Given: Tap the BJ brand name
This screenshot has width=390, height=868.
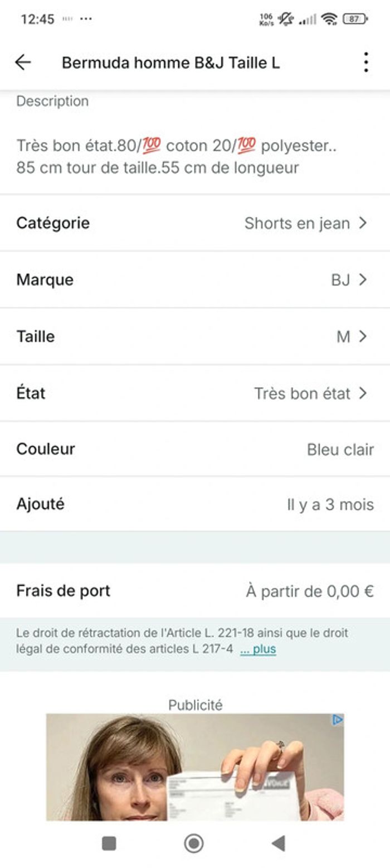Looking at the screenshot, I should [340, 280].
